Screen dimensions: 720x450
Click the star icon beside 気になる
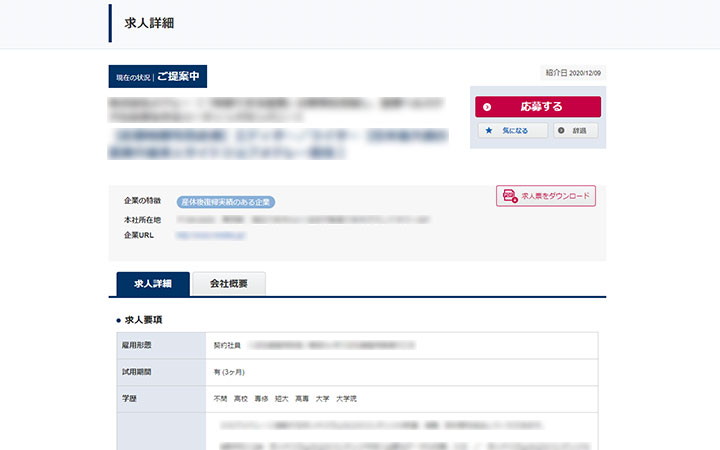488,130
